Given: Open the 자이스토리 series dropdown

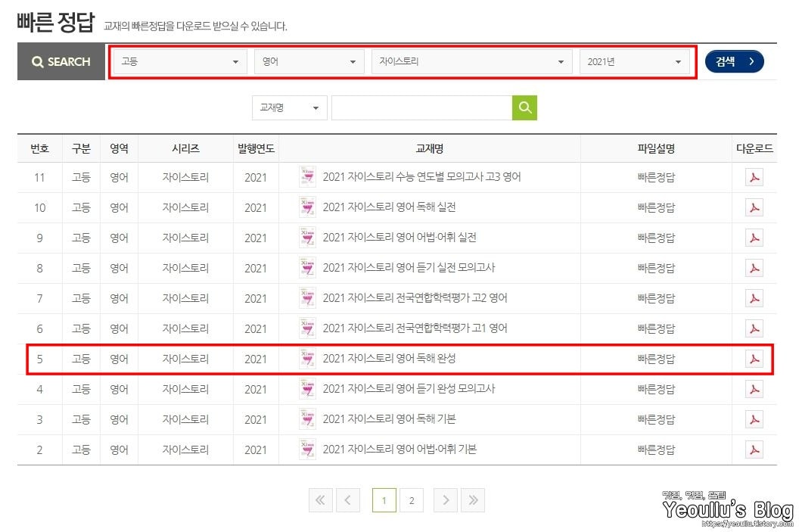Looking at the screenshot, I should point(472,61).
